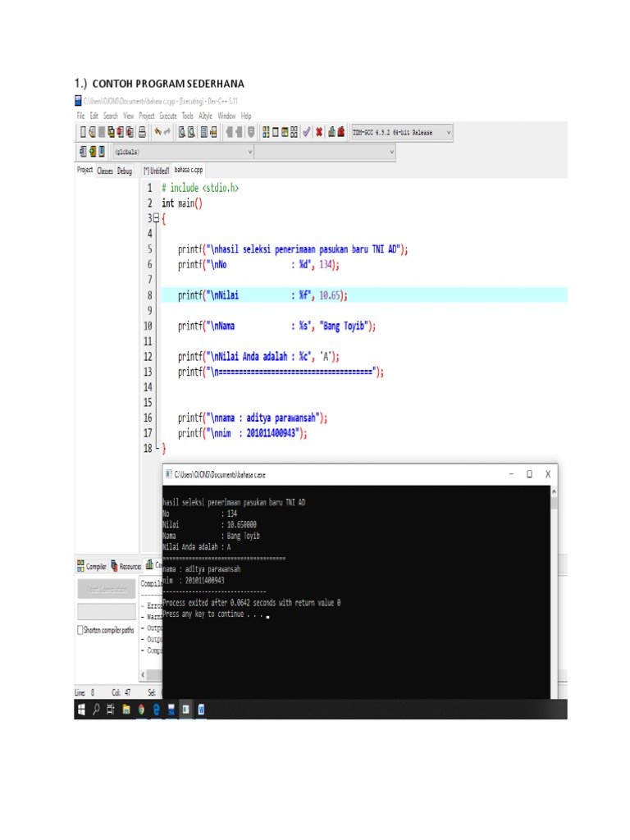The image size is (630, 840).
Task: Open the Edit menu
Action: click(94, 116)
